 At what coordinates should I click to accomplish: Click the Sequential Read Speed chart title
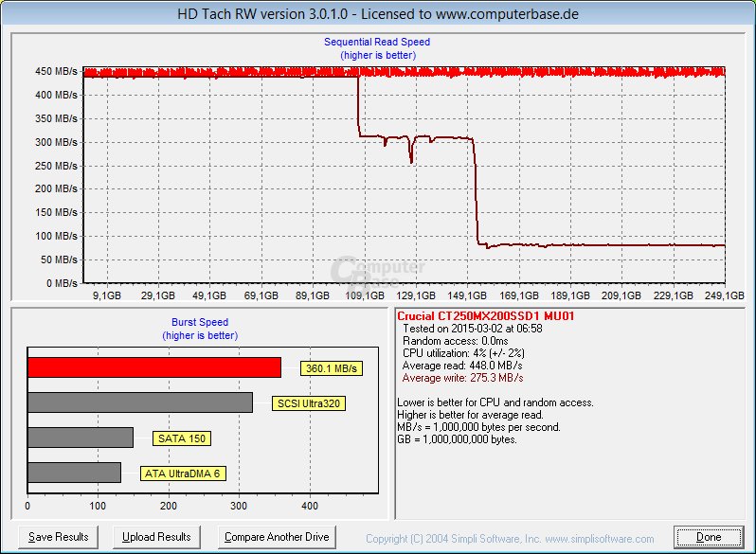click(x=377, y=43)
